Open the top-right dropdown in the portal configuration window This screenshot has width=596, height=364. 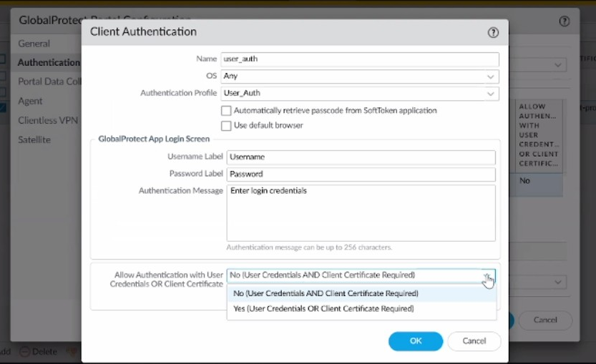557,65
